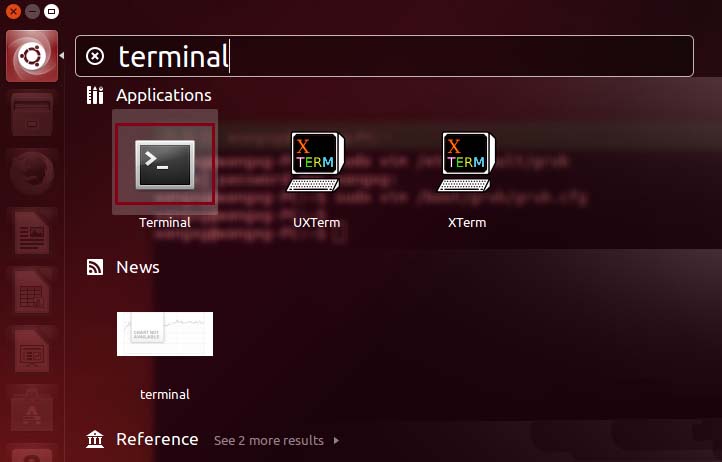The width and height of the screenshot is (722, 462).
Task: Click into the Dash search field
Action: click(x=384, y=56)
